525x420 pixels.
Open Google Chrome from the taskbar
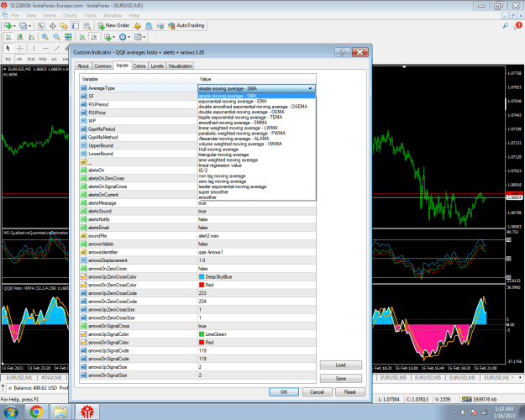(36, 412)
